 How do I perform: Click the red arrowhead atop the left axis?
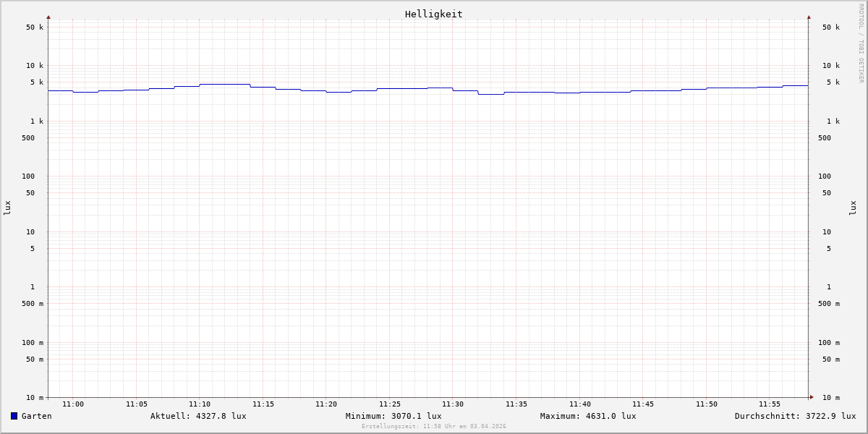pos(48,17)
